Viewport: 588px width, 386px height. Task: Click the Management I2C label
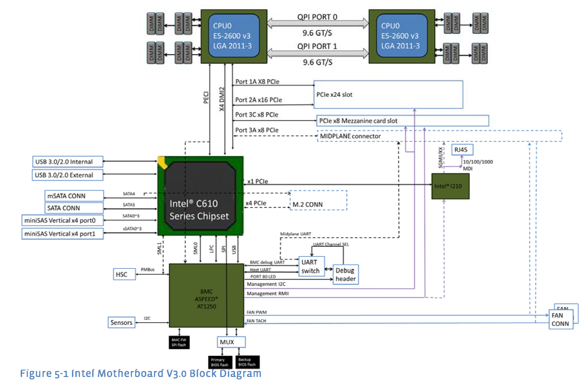265,285
